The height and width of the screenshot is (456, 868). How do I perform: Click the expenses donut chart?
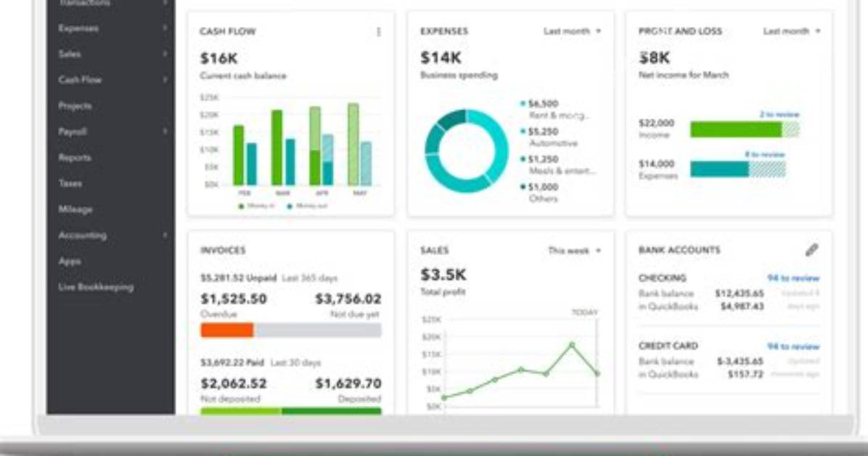466,151
